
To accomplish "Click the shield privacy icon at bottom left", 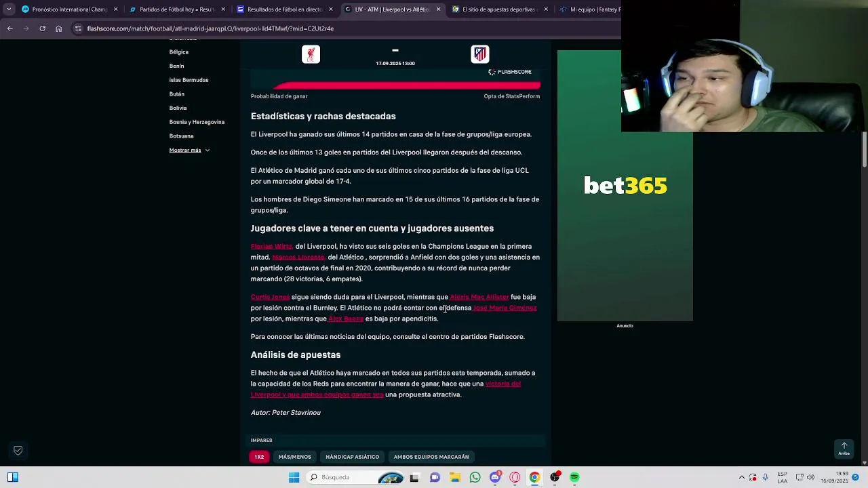I will pos(18,450).
